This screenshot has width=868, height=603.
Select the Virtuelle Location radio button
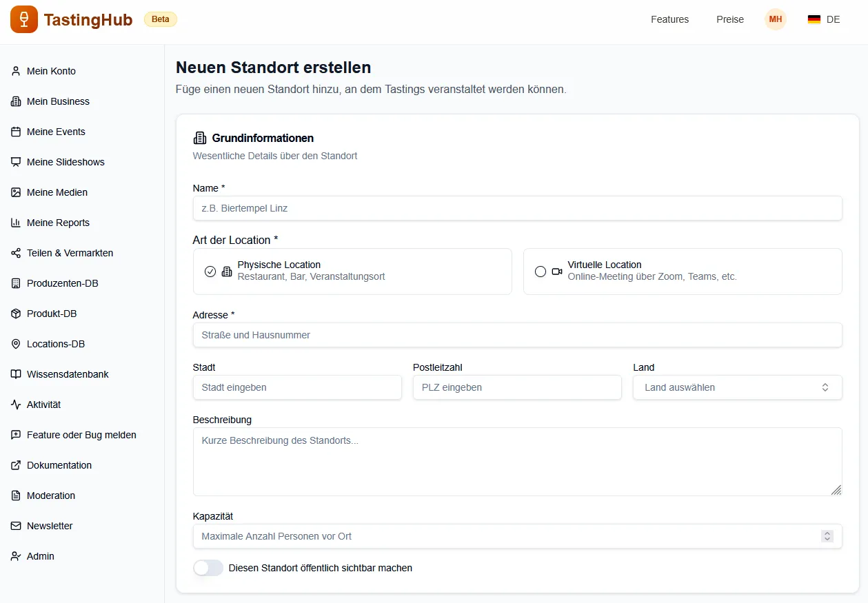pyautogui.click(x=541, y=272)
